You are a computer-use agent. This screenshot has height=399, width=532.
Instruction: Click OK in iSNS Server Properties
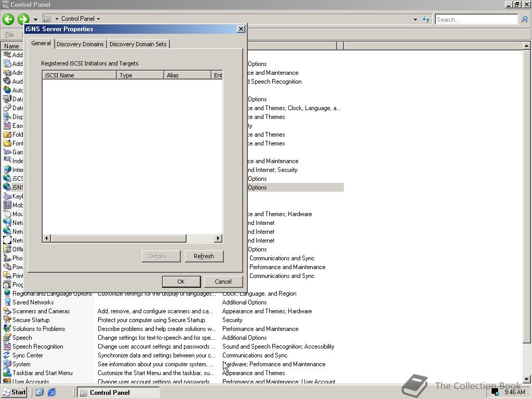pos(181,282)
